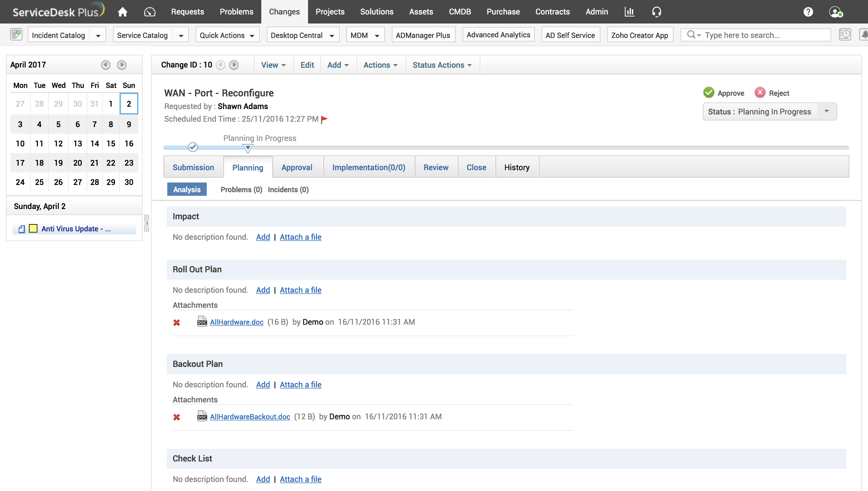Screen dimensions: 868x491
Task: Open the Help question mark icon
Action: (x=808, y=12)
